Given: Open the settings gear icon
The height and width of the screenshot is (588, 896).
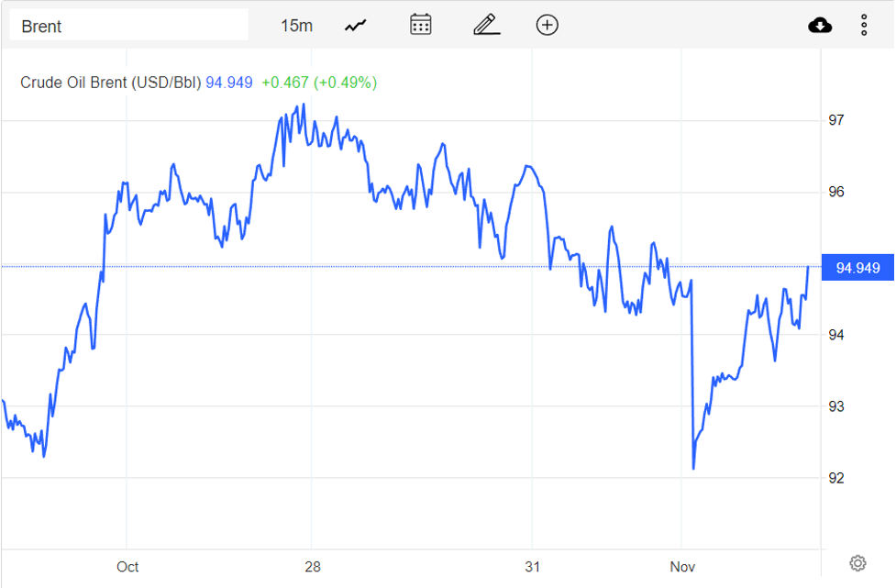Looking at the screenshot, I should (857, 562).
